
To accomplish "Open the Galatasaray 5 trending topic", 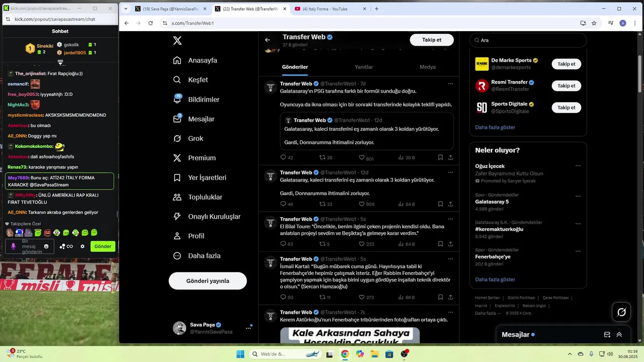I will (x=492, y=202).
